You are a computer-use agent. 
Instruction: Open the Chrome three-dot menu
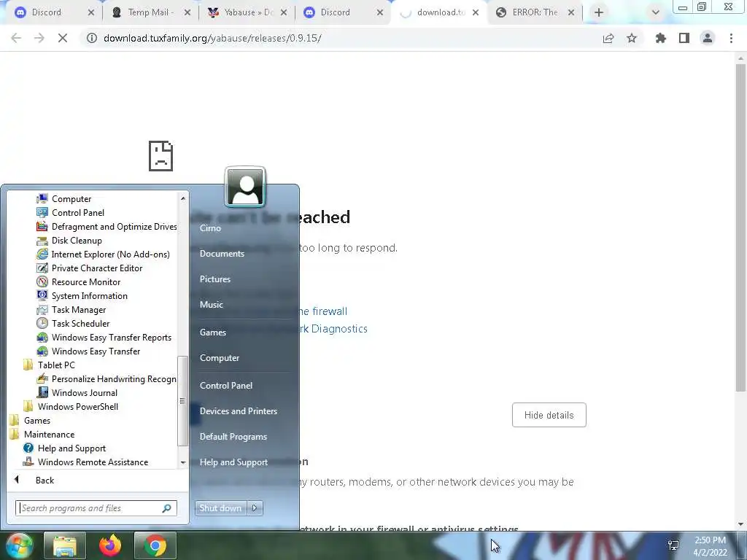pyautogui.click(x=731, y=38)
